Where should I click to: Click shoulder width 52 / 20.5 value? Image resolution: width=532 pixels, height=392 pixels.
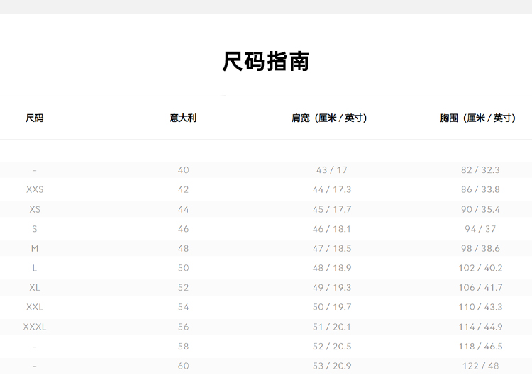click(x=332, y=347)
